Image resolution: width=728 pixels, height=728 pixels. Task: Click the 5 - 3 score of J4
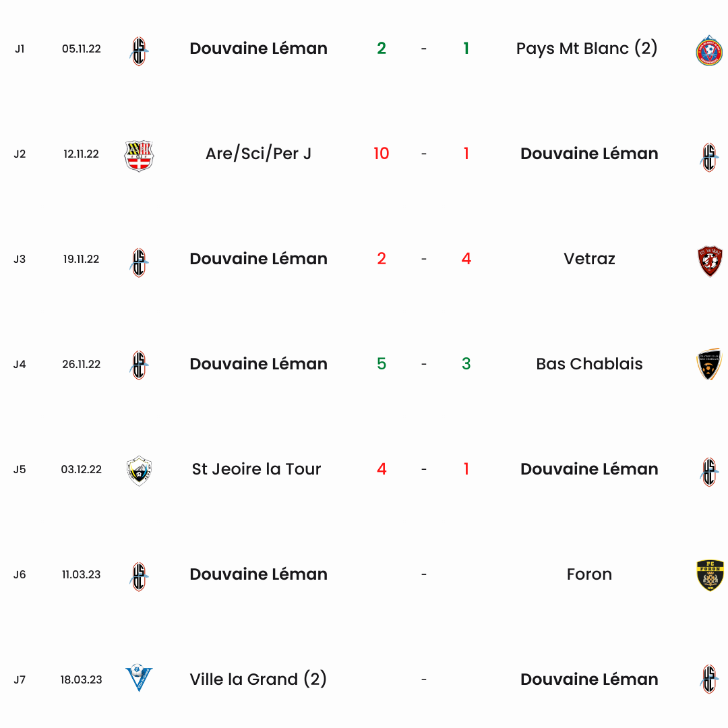423,364
